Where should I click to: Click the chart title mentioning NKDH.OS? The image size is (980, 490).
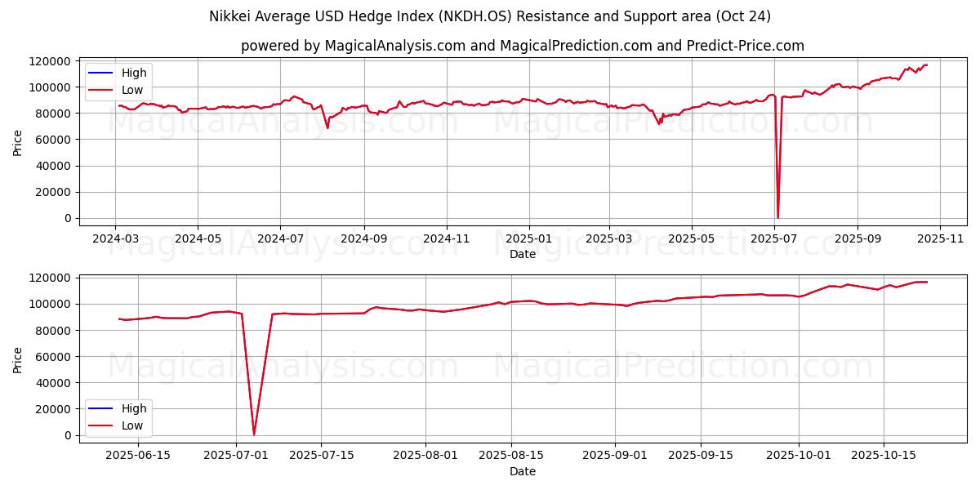(489, 16)
